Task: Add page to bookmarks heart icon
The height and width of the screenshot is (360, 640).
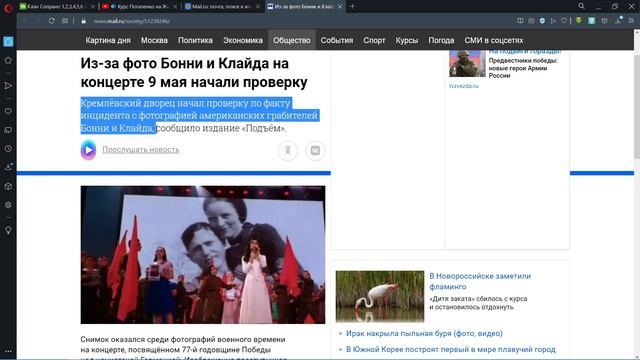Action: click(x=564, y=21)
